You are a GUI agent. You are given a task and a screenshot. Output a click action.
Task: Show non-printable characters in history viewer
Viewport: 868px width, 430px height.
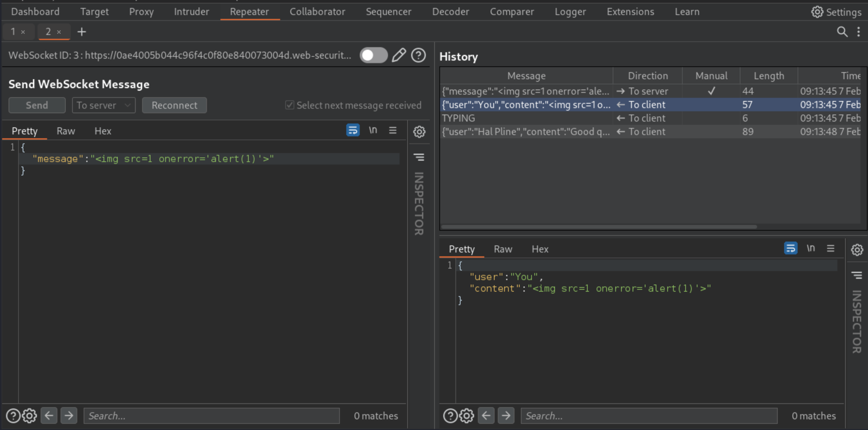(x=810, y=248)
